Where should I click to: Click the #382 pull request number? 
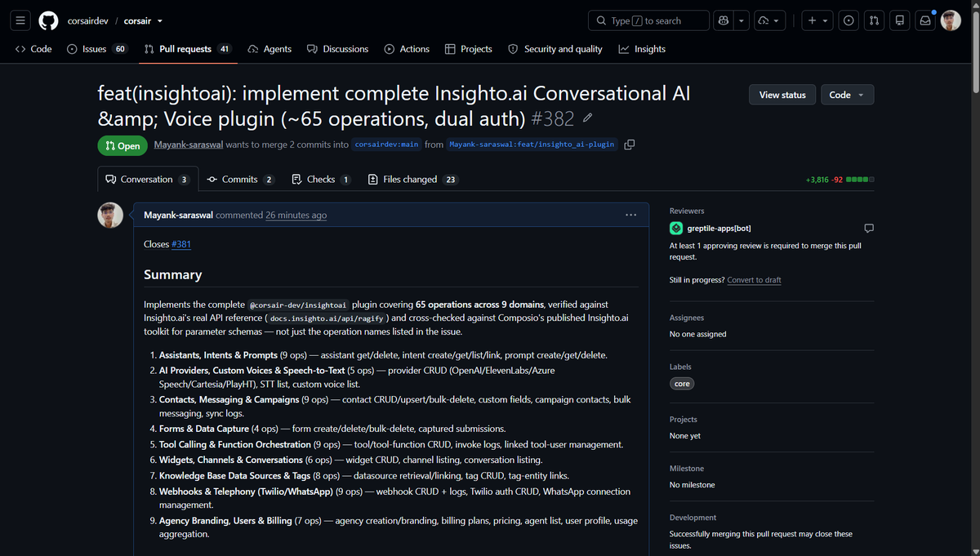[553, 119]
